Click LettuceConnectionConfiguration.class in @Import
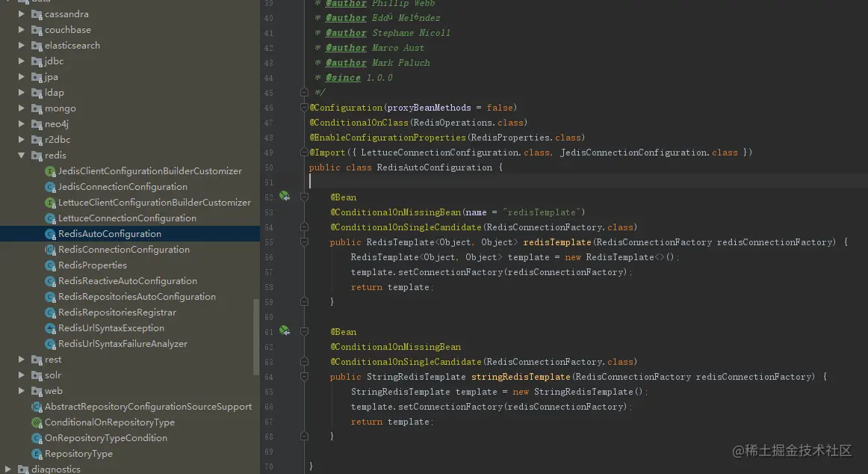Viewport: 868px width, 474px height. tap(455, 153)
